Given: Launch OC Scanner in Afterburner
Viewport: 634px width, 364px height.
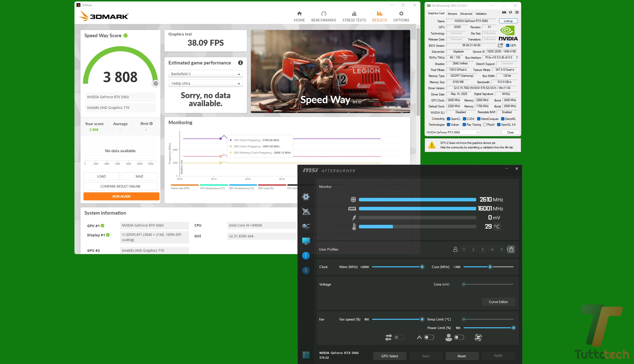Looking at the screenshot, I should pyautogui.click(x=306, y=226).
